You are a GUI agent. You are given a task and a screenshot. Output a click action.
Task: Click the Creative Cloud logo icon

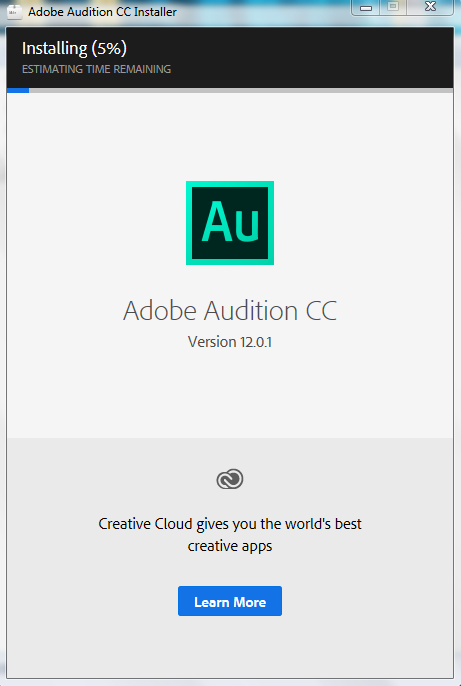tap(230, 480)
